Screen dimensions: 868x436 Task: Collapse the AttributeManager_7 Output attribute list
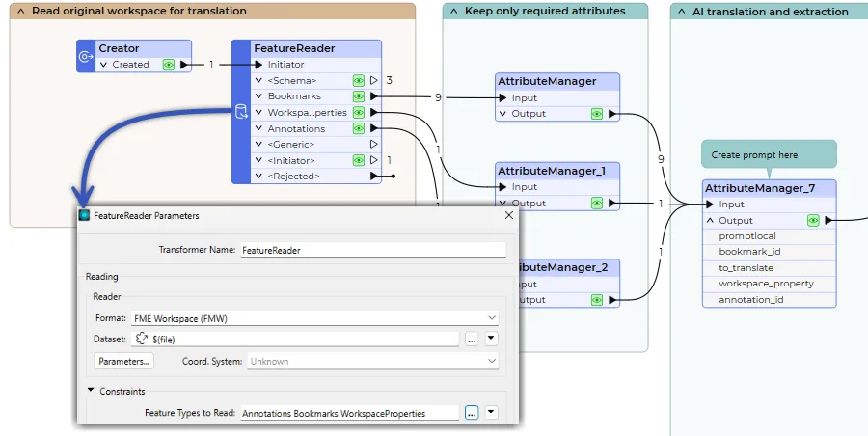(x=710, y=221)
